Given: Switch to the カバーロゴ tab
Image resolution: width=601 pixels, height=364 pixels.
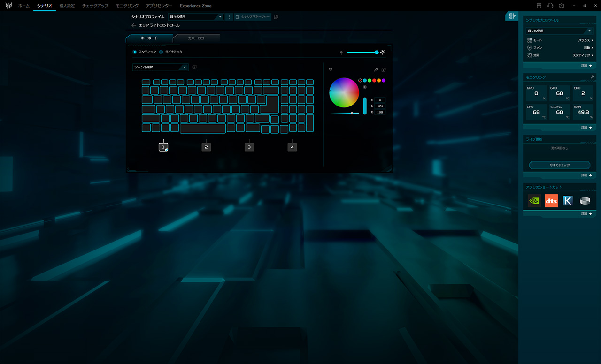Looking at the screenshot, I should (x=196, y=38).
